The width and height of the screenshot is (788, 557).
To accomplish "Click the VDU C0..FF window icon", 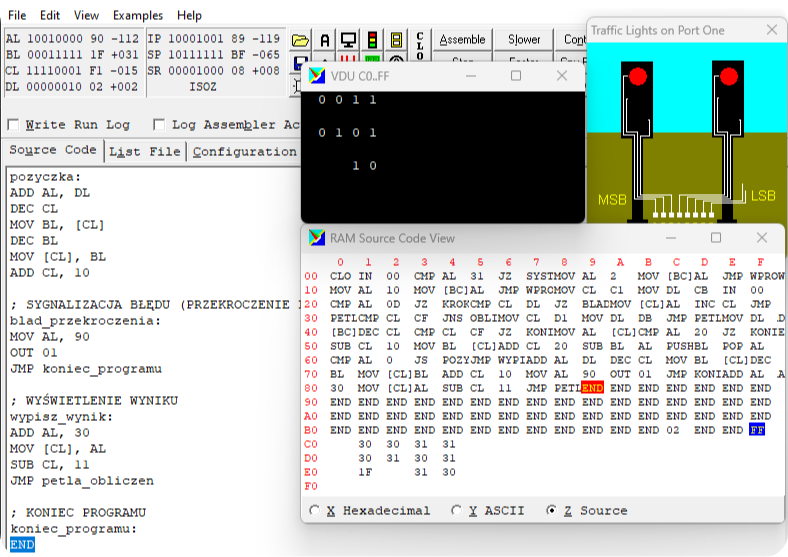I will pyautogui.click(x=317, y=76).
